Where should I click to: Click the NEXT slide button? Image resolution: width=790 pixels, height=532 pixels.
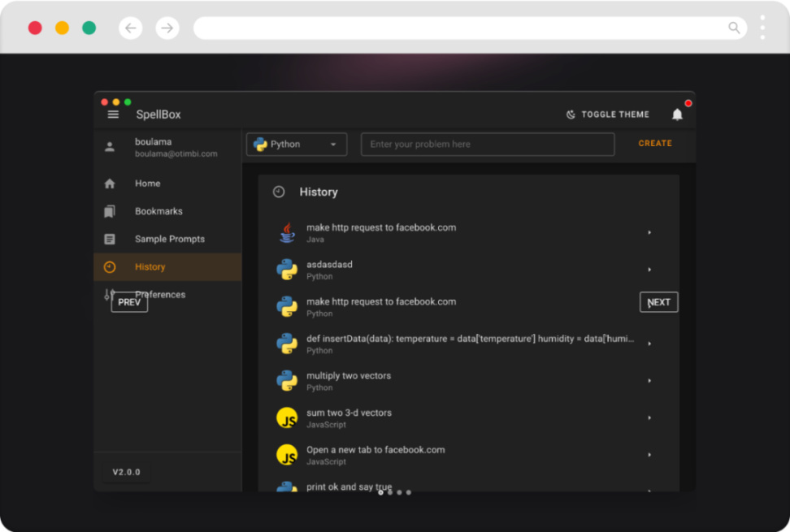[658, 302]
